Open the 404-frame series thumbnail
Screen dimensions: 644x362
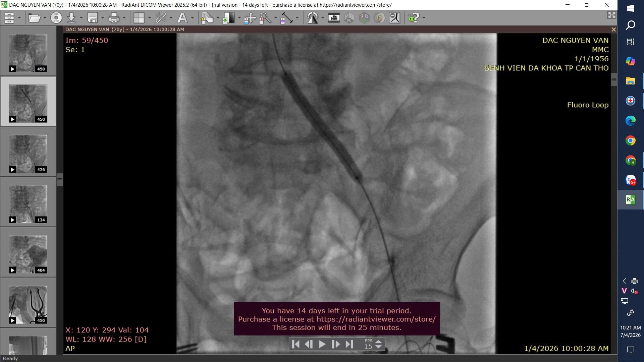coord(28,254)
